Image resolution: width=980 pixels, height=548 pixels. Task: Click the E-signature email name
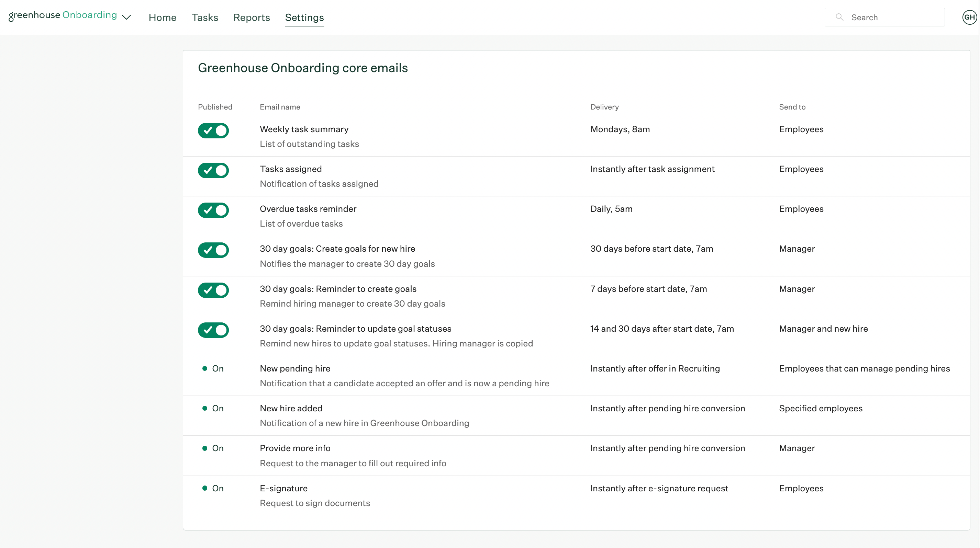(283, 488)
